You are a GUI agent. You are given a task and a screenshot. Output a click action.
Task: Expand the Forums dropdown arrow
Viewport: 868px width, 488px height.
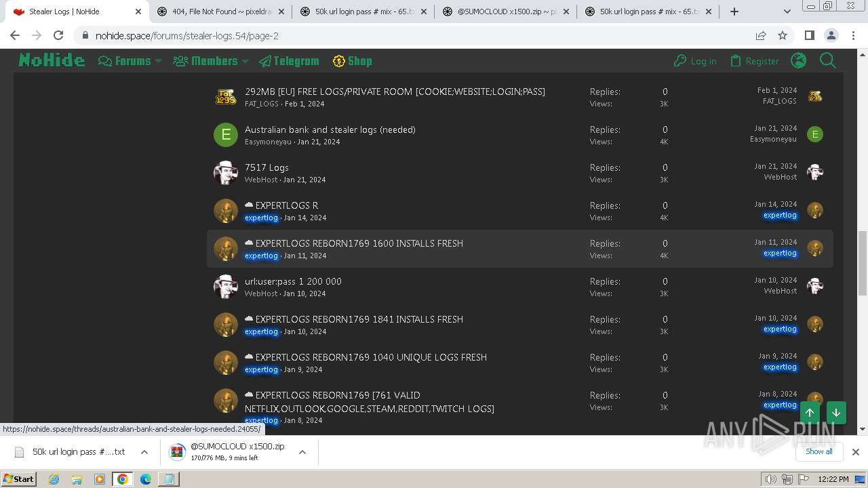coord(159,61)
